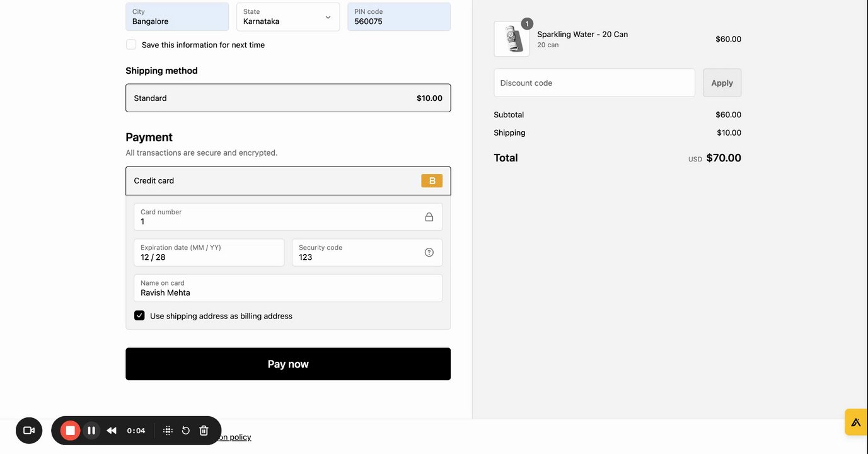Toggle the camera icon button

tap(29, 431)
